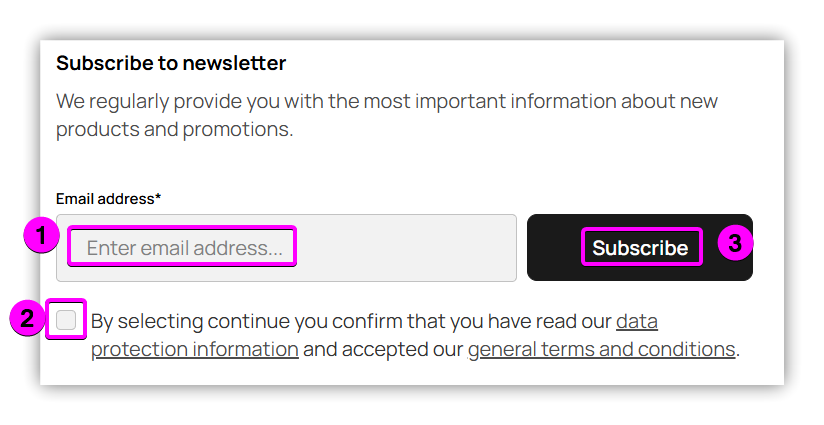824x425 pixels.
Task: Click the black area left of the Subscribe label
Action: click(x=553, y=248)
